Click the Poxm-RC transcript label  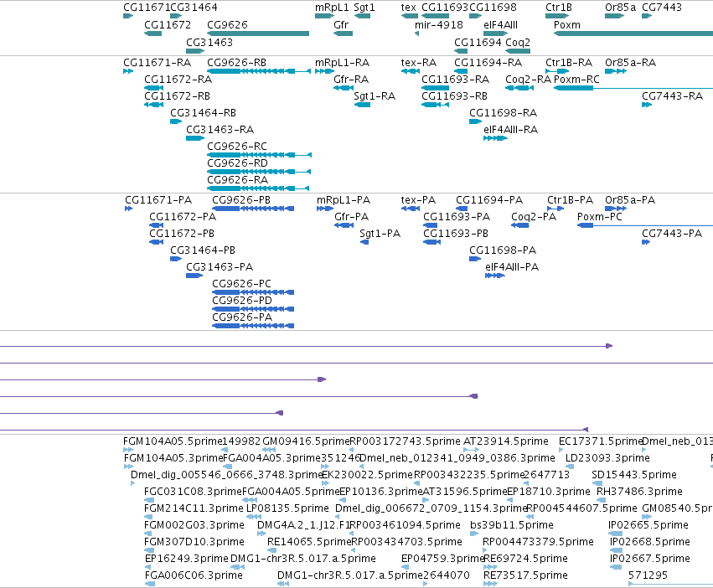click(x=576, y=80)
